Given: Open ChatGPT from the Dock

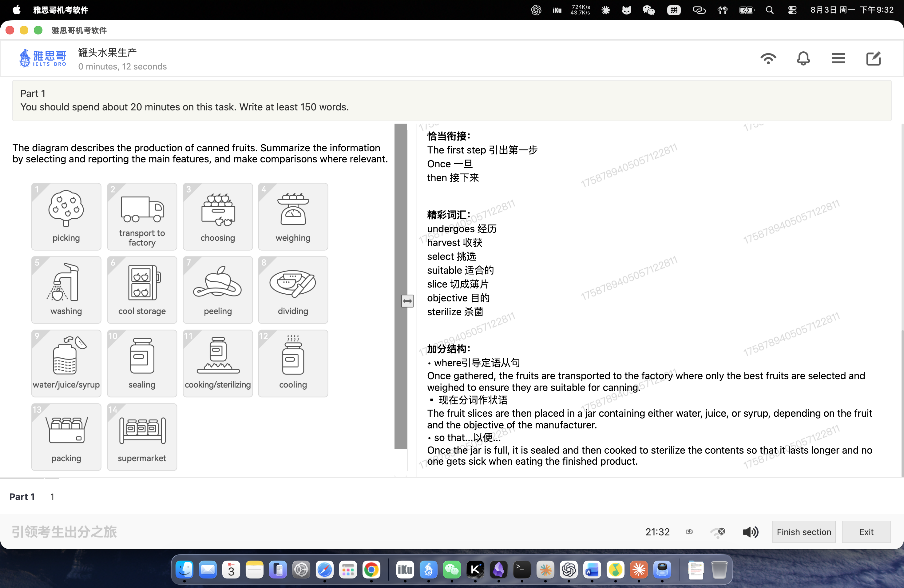Looking at the screenshot, I should tap(569, 569).
